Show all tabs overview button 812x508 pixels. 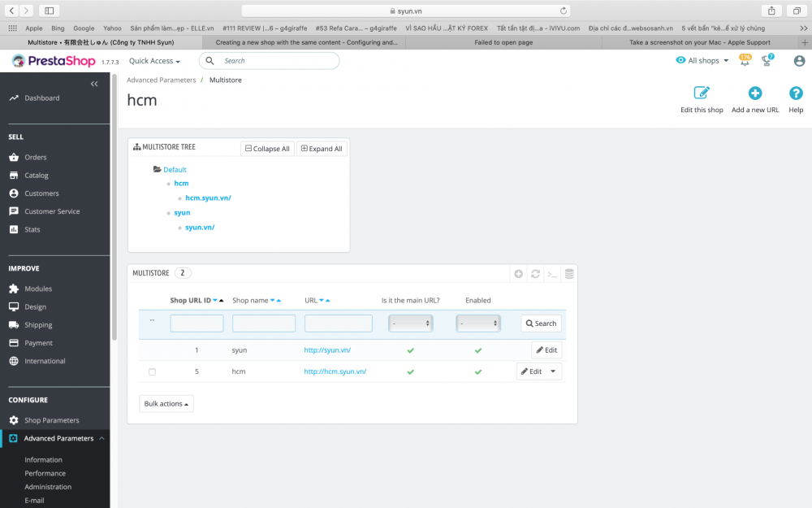tap(797, 11)
